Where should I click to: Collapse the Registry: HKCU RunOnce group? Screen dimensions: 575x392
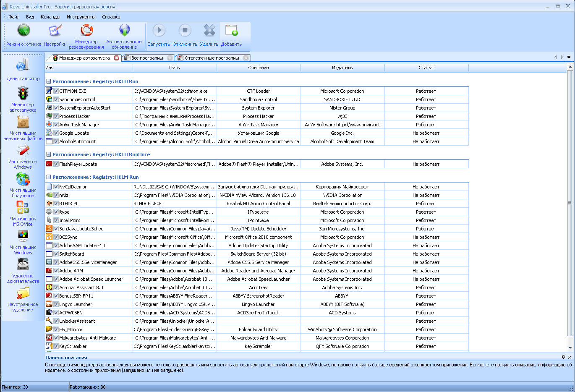tap(48, 154)
